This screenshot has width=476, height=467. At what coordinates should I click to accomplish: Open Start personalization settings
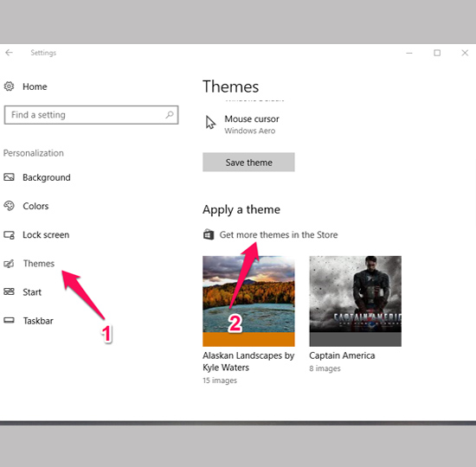(x=32, y=292)
